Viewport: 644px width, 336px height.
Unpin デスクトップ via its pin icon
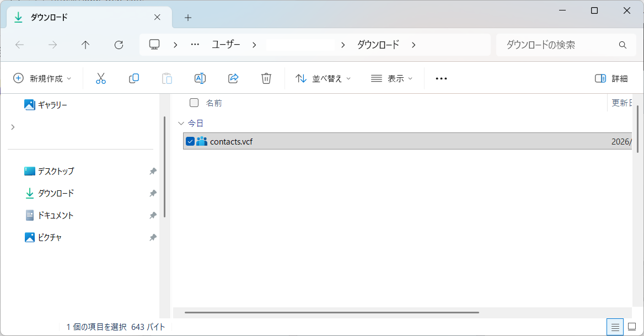tap(153, 171)
